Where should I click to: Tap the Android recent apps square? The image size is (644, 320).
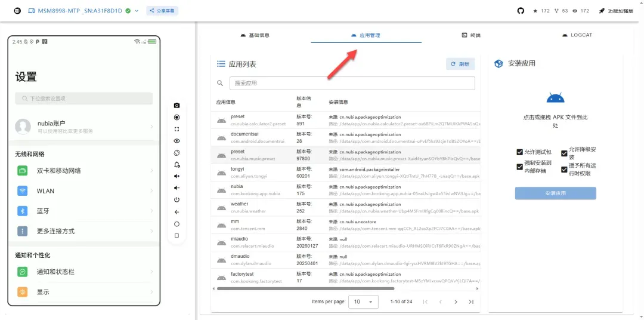[x=177, y=236]
